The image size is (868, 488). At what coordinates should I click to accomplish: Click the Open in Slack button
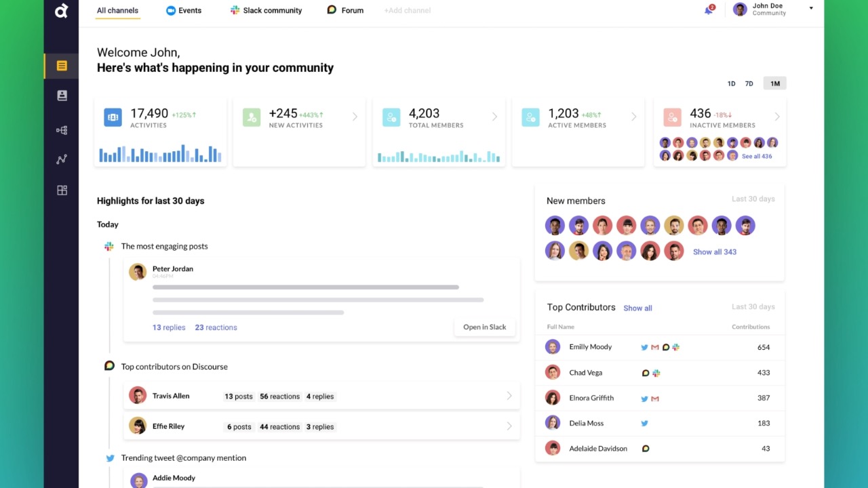coord(484,327)
